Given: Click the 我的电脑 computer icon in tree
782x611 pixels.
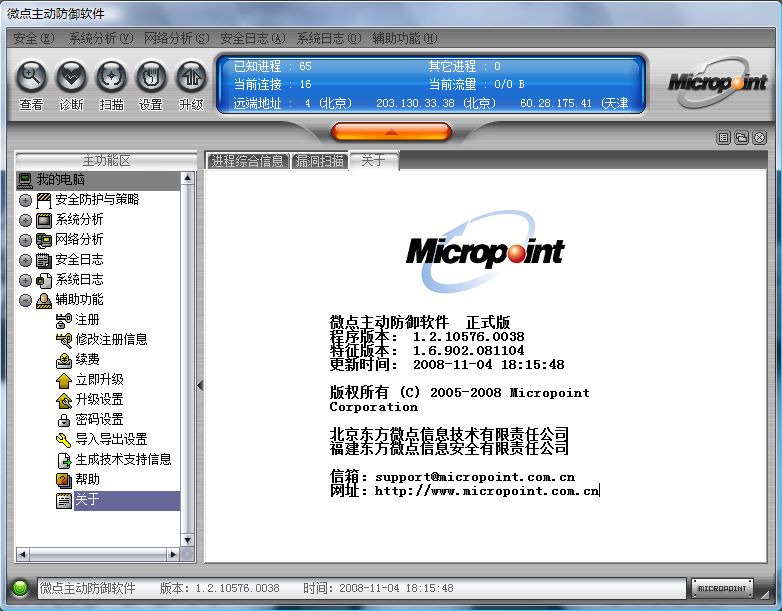Looking at the screenshot, I should point(25,180).
